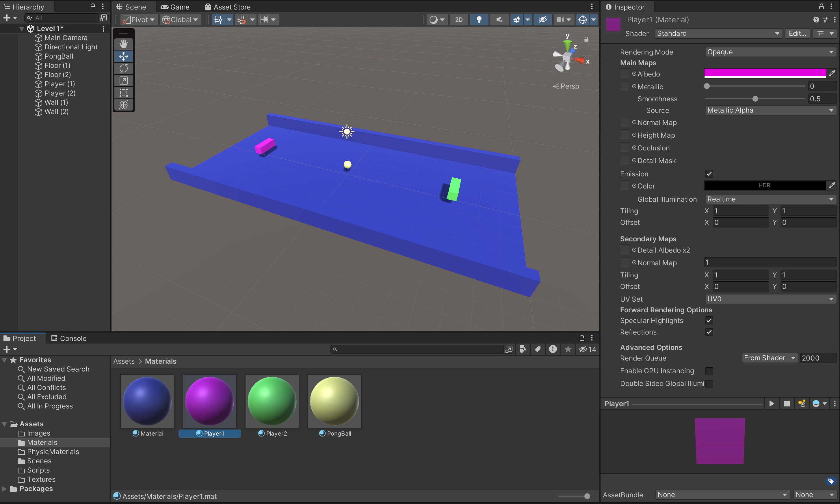Toggle scene lighting lightbulb icon
This screenshot has width=840, height=504.
(479, 20)
